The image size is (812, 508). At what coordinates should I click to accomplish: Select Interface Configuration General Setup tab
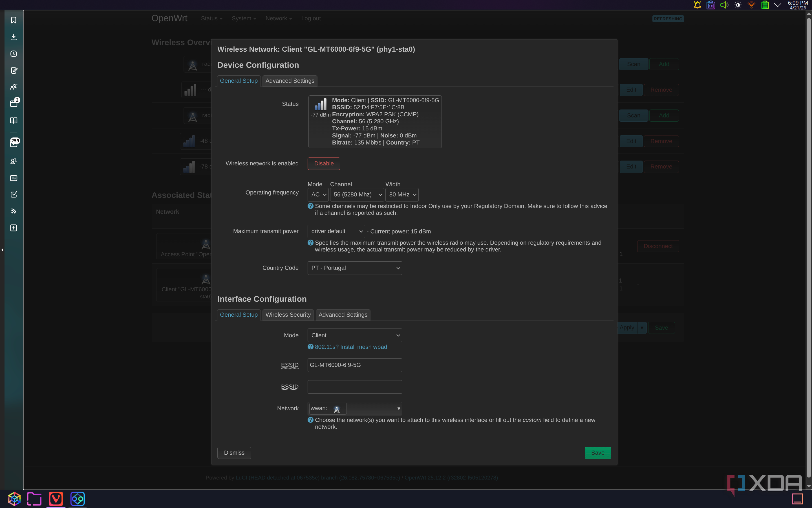239,315
